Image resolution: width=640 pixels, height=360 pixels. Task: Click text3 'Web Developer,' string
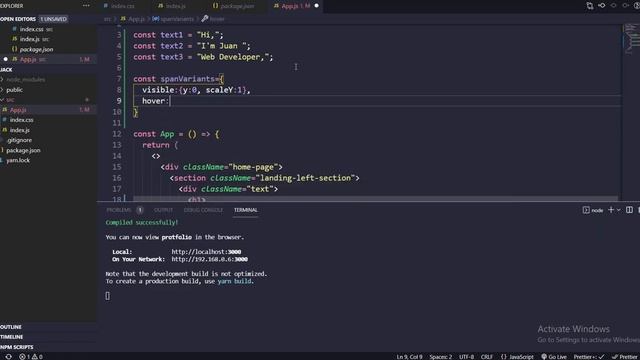click(x=233, y=57)
